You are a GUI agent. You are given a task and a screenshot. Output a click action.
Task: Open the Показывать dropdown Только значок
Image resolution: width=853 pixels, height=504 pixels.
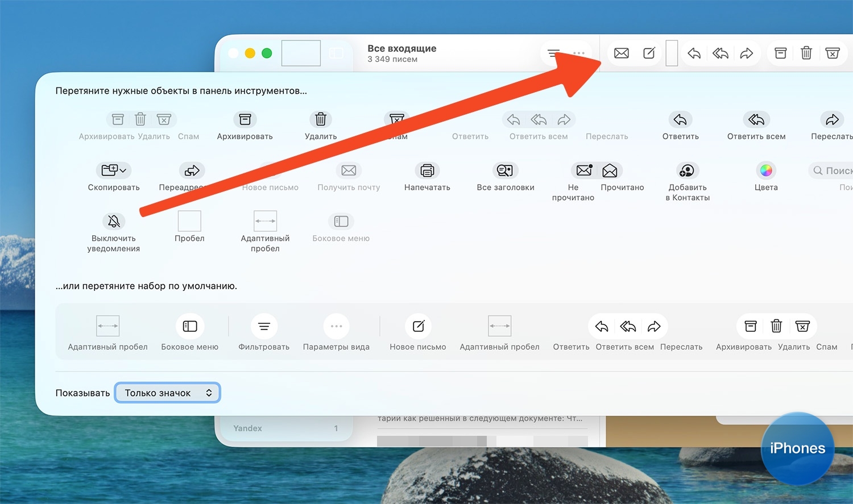click(x=168, y=393)
